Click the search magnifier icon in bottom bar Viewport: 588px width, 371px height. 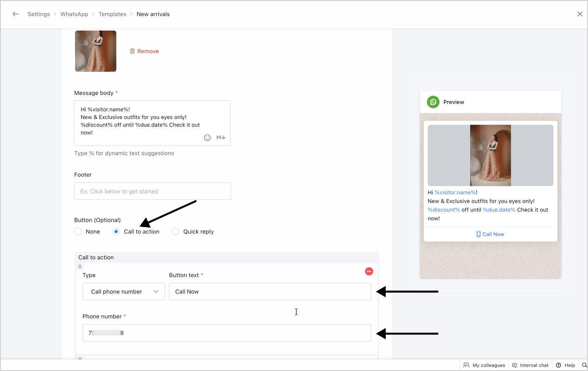[584, 365]
